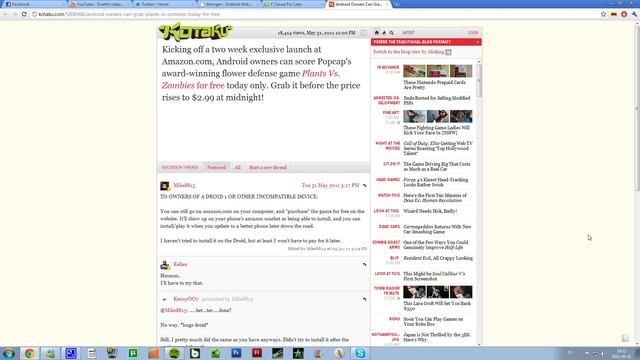This screenshot has height=360, width=640.
Task: Open Soul Calibur V's First Screenshot story
Action: 434,276
